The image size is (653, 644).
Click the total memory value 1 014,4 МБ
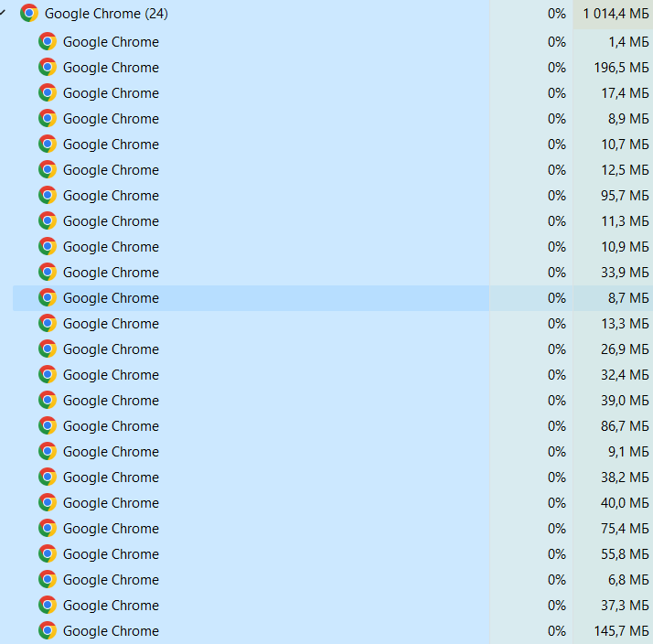(616, 14)
